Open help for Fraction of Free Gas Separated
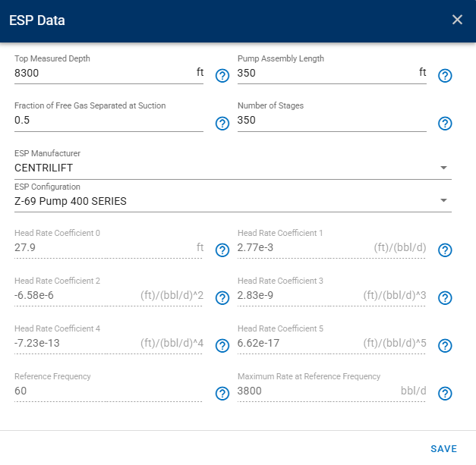The width and height of the screenshot is (476, 465). [x=222, y=123]
